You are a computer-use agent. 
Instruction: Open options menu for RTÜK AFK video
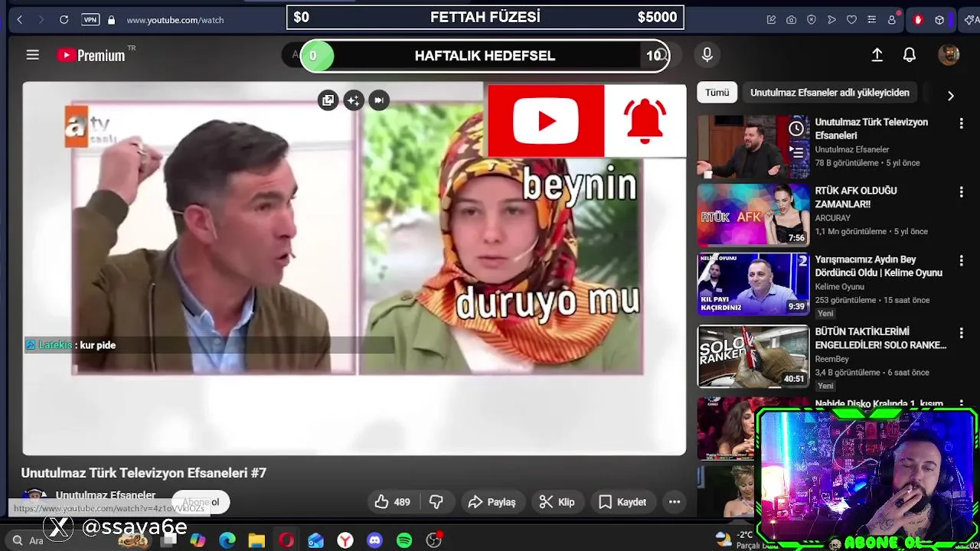[x=961, y=192]
